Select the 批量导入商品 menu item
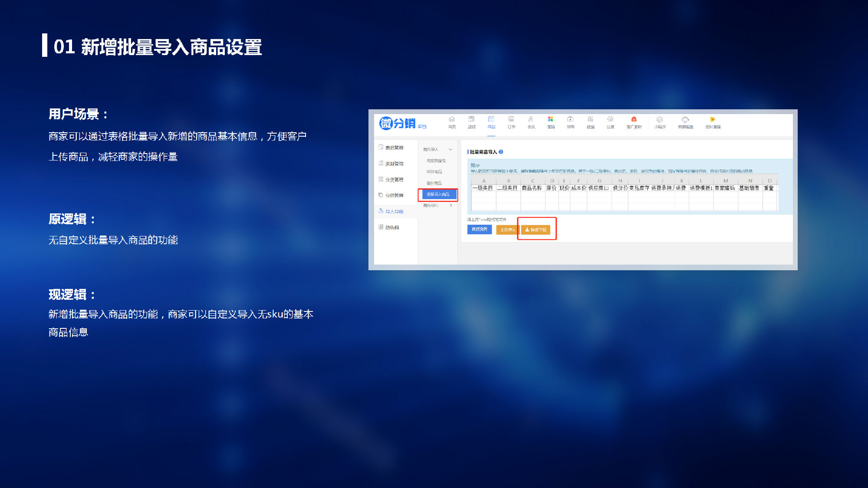Screen dimensions: 868x488 point(438,194)
